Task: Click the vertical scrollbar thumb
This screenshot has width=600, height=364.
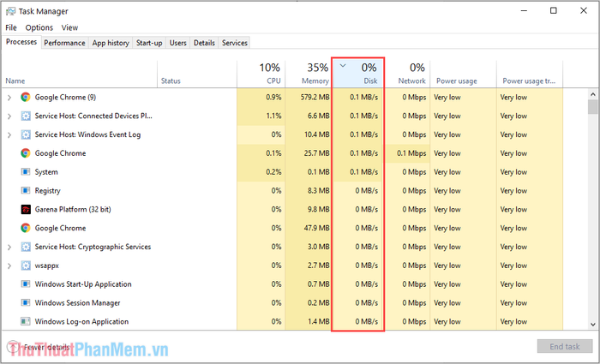Action: tap(593, 107)
